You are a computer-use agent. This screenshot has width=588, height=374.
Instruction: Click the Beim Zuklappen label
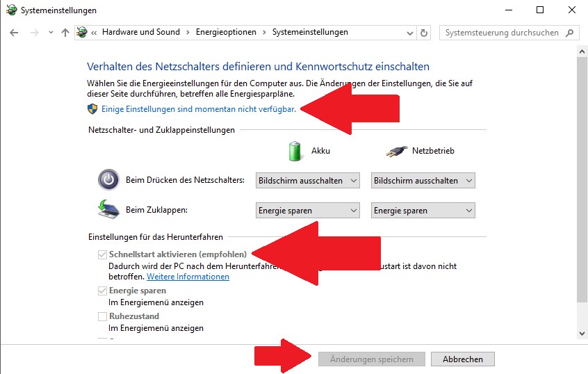157,210
